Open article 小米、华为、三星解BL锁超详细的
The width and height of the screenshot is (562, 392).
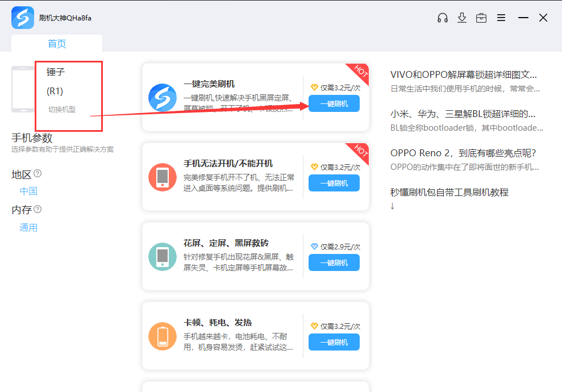463,114
